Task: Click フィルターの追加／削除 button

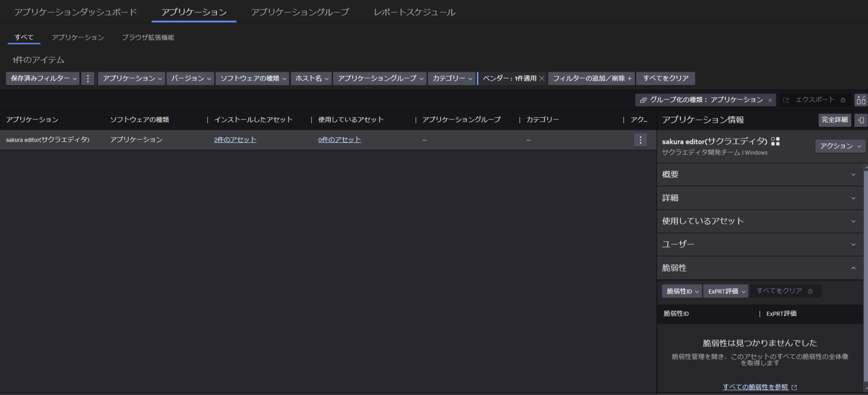Action: pyautogui.click(x=592, y=79)
